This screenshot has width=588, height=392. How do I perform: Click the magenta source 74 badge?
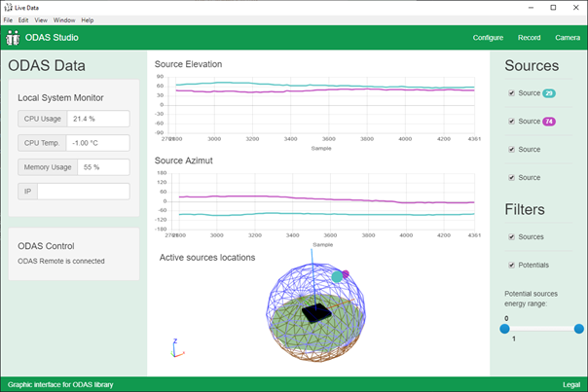click(549, 122)
